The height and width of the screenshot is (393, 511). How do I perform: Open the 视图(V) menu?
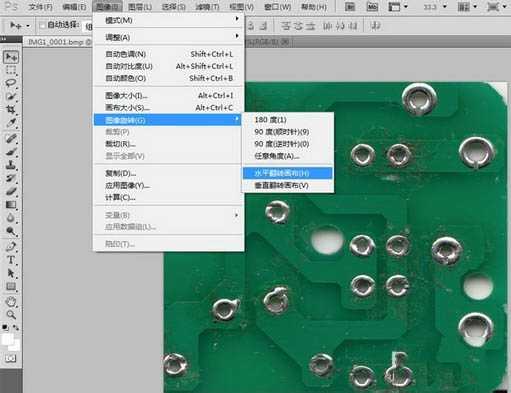pyautogui.click(x=242, y=7)
